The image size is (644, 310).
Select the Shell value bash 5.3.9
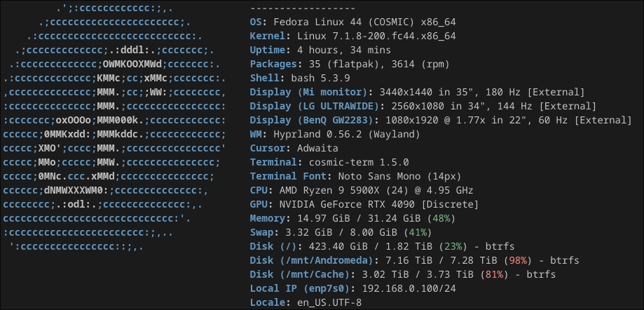320,78
